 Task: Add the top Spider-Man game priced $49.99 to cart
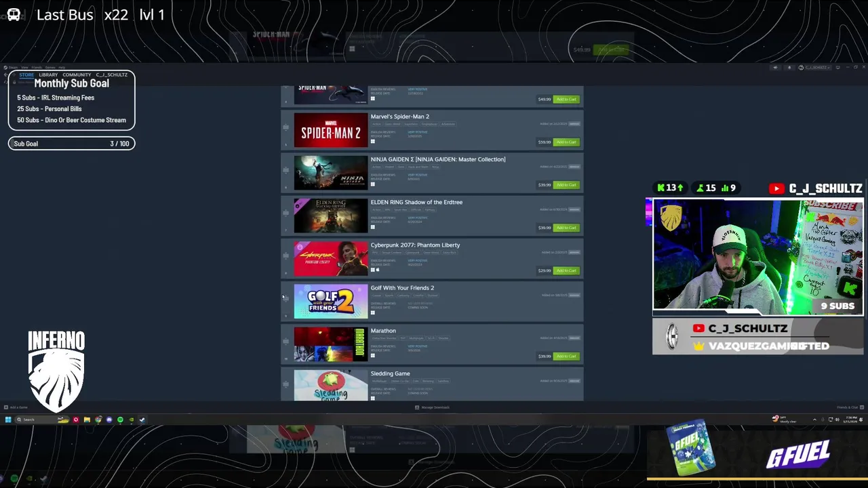pos(566,100)
